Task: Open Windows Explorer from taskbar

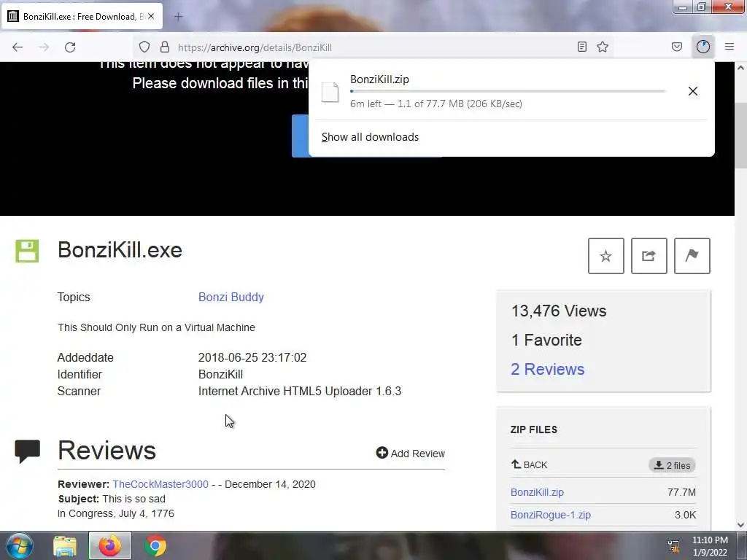Action: (x=65, y=545)
